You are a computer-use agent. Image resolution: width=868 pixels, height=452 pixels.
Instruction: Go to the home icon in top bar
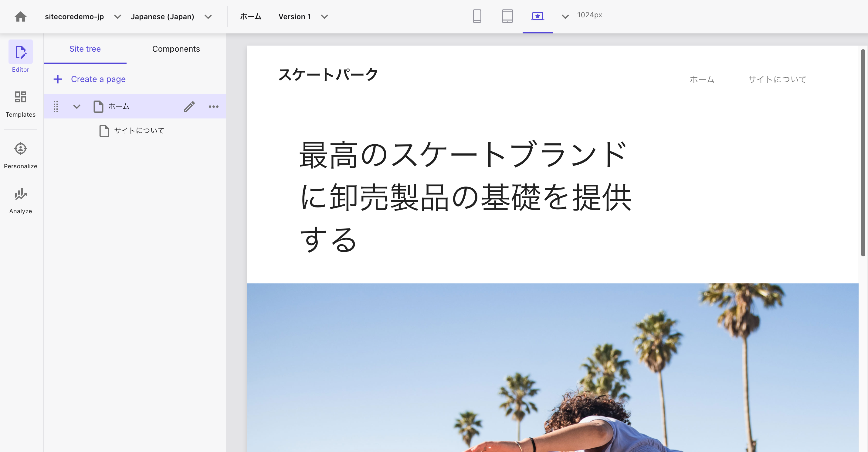21,16
